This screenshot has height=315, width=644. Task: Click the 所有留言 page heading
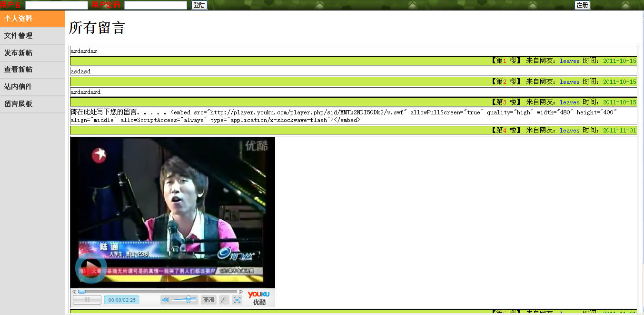coord(97,28)
